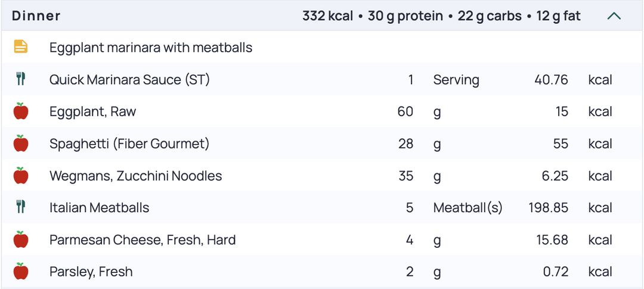Click the apple icon beside Zucchini Noodles

[x=21, y=175]
